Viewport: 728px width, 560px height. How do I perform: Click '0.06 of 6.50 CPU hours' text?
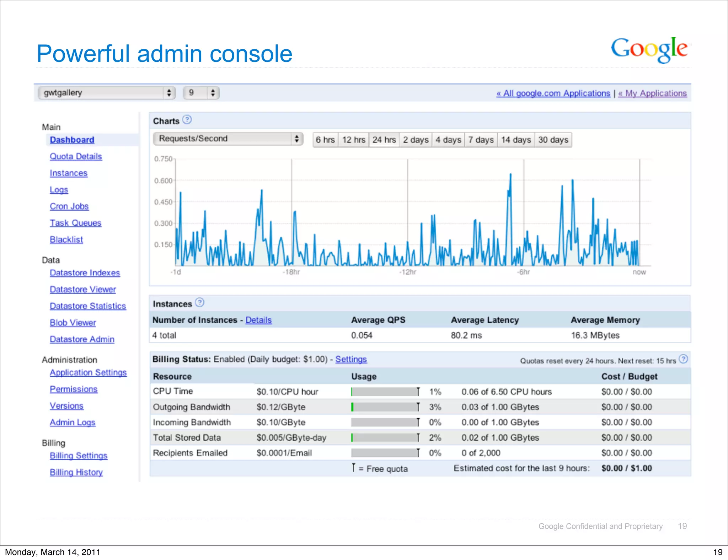coord(507,392)
